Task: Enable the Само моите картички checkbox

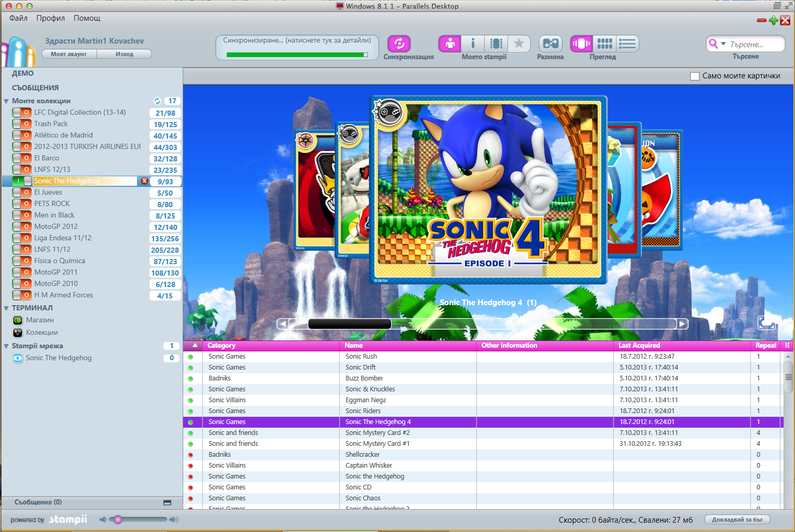Action: pos(695,76)
